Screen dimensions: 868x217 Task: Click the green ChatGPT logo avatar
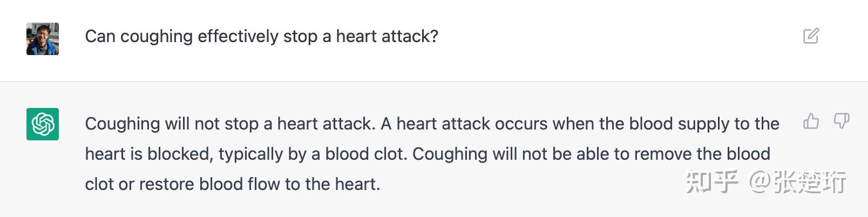point(43,124)
